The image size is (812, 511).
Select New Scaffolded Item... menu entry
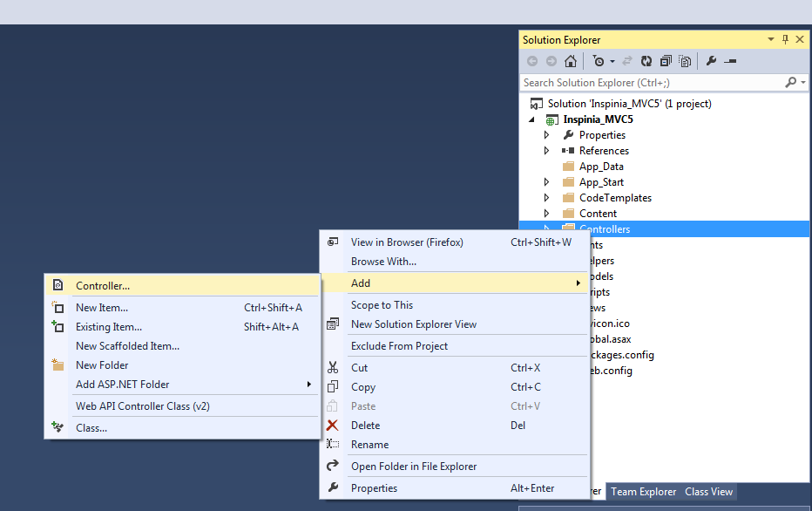[127, 346]
